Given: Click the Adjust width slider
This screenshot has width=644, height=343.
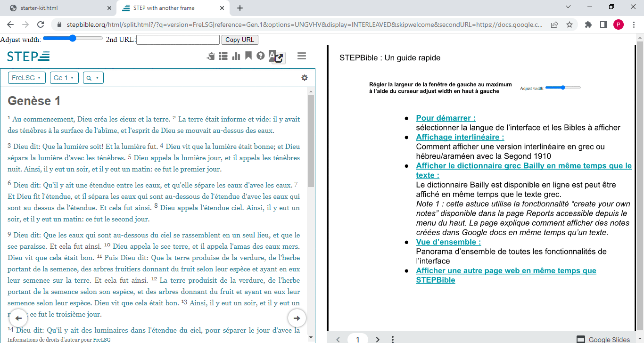Looking at the screenshot, I should click(73, 39).
